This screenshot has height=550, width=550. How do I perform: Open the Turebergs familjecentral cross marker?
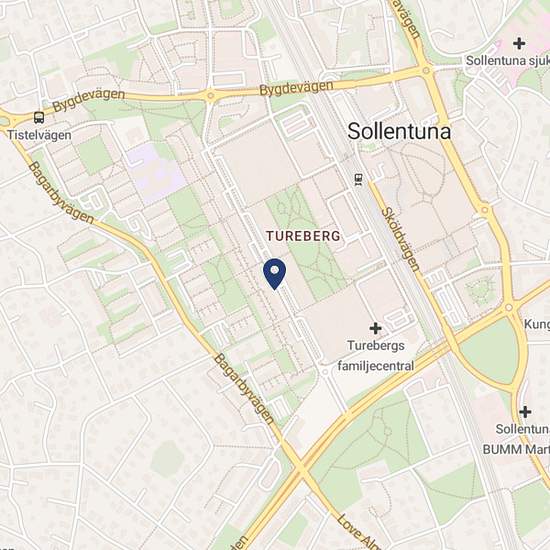point(375,329)
